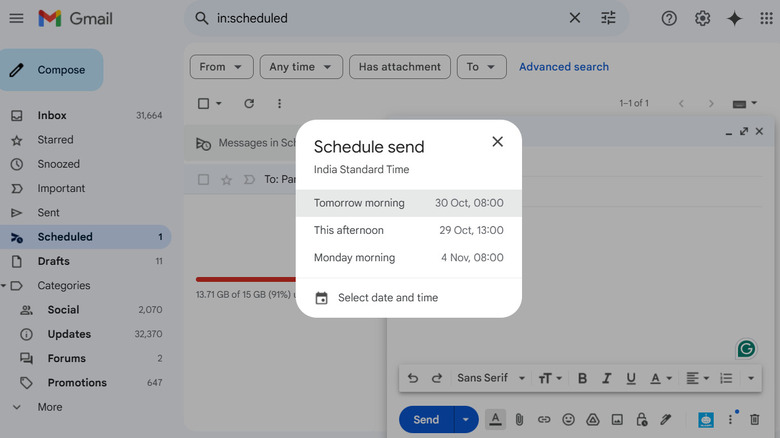Open the send options arrow beside Send
780x438 pixels.
click(x=466, y=420)
